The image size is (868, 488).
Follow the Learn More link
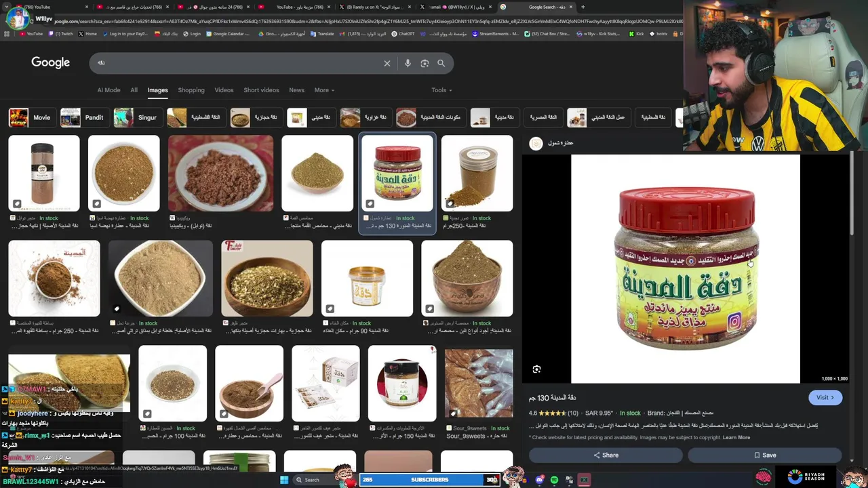(x=736, y=438)
